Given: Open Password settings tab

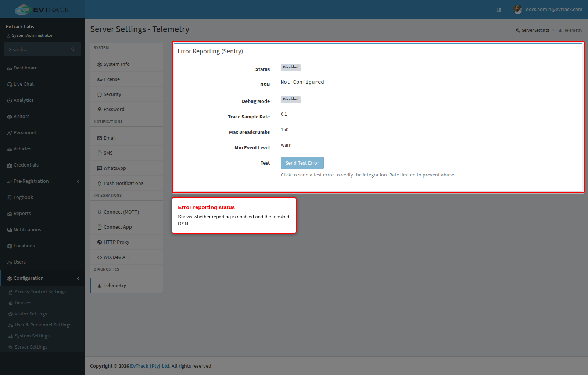Looking at the screenshot, I should coord(126,110).
